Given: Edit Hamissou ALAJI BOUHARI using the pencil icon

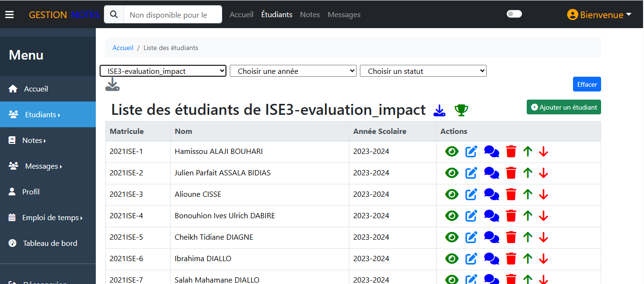Looking at the screenshot, I should click(471, 151).
